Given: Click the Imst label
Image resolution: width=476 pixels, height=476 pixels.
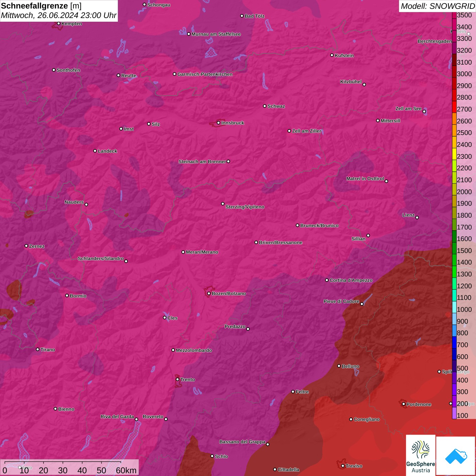Looking at the screenshot, I should (129, 129).
